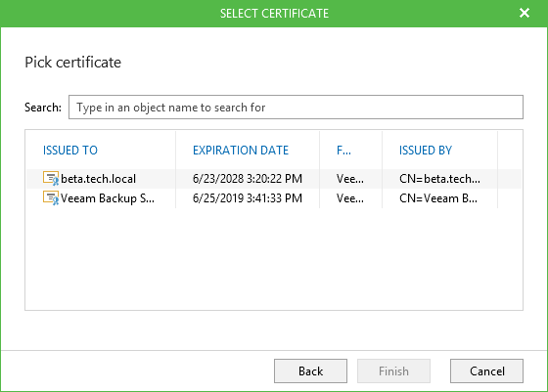Click the Finish button
The height and width of the screenshot is (392, 548).
click(x=393, y=370)
